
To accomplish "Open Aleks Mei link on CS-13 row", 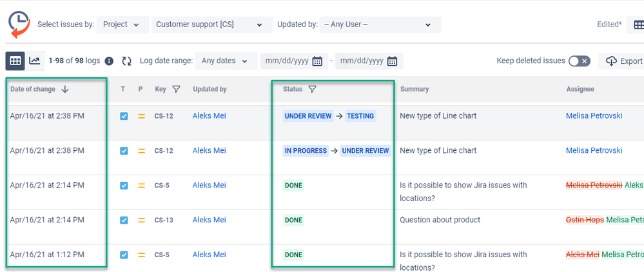I will [209, 220].
